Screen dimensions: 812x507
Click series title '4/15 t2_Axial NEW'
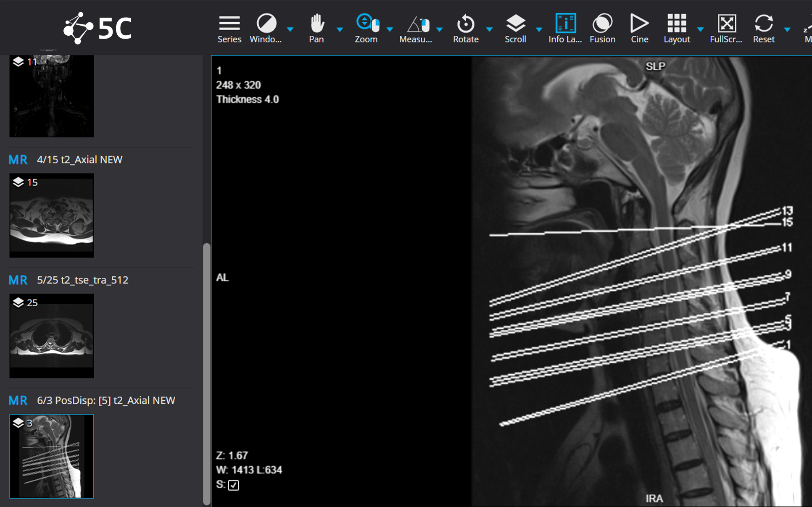79,160
